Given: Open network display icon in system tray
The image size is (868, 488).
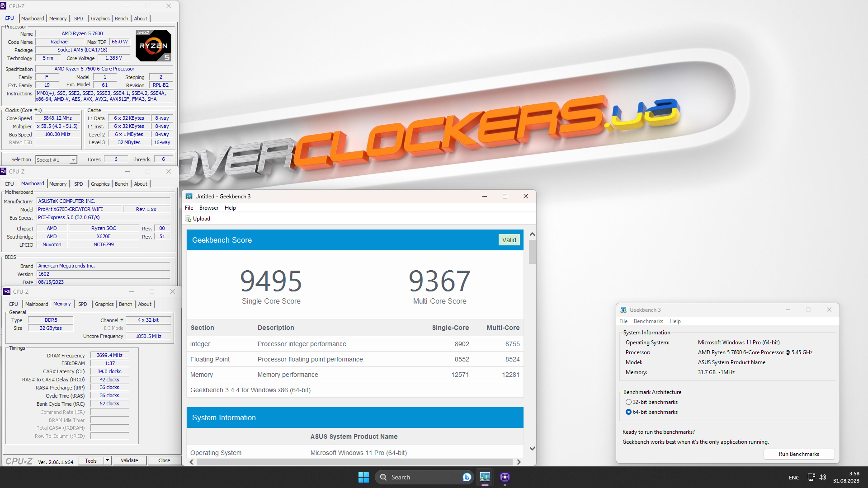Looking at the screenshot, I should (x=811, y=477).
